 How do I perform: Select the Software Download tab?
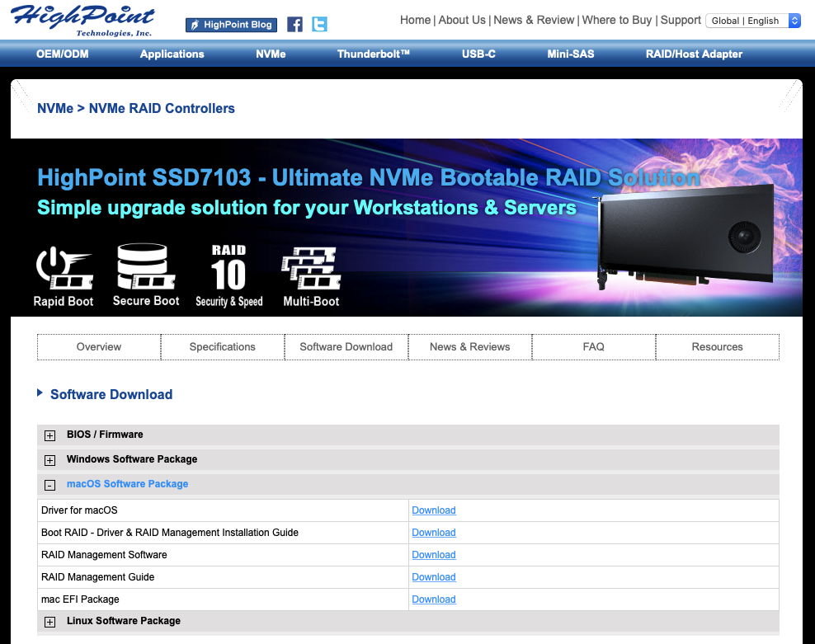click(346, 346)
